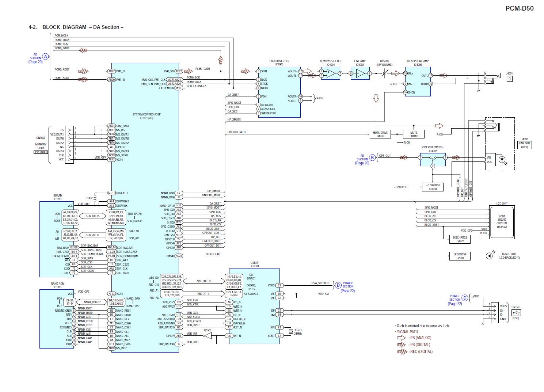Click the circled B OPT_OUT connector
This screenshot has height=392, width=544.
(372, 158)
